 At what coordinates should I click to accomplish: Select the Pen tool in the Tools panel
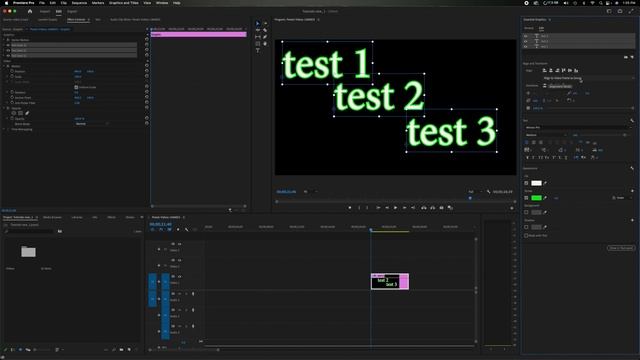tap(265, 37)
